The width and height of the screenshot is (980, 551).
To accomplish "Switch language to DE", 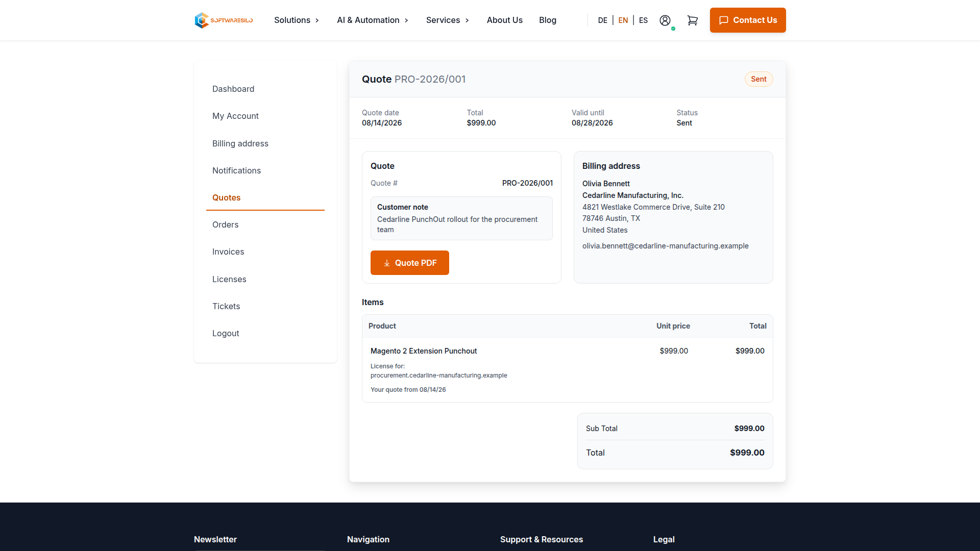I will 603,20.
